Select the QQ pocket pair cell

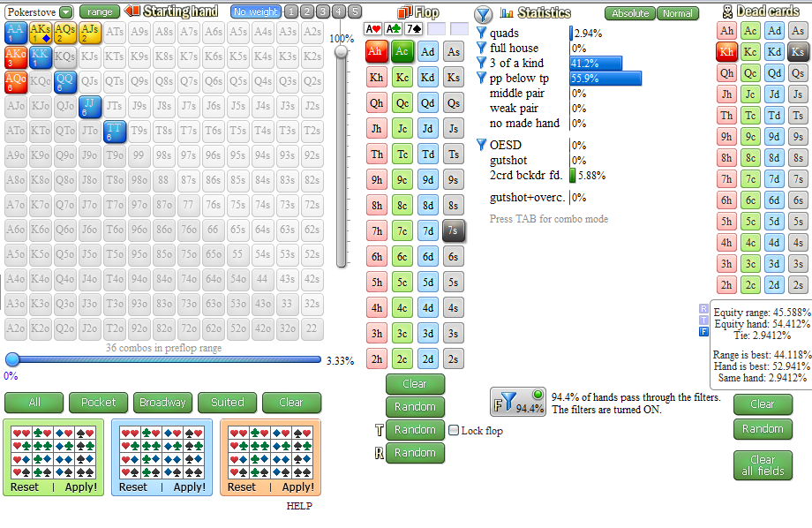pos(64,82)
